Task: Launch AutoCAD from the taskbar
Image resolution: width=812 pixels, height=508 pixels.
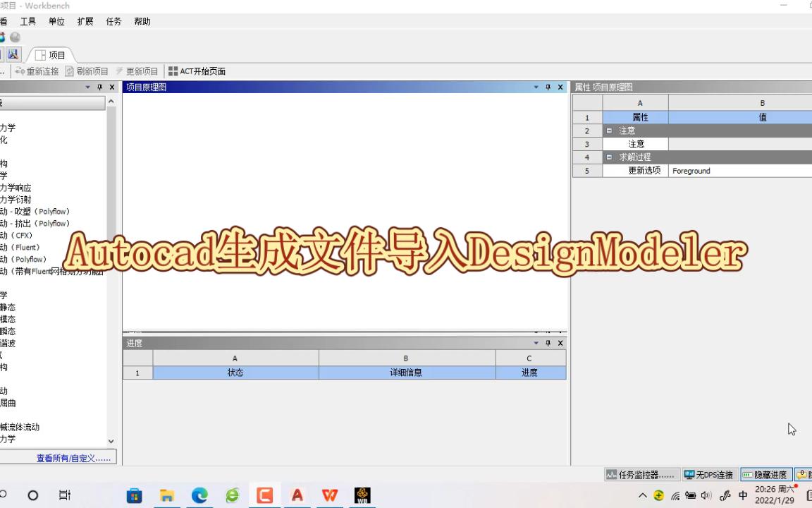Action: pos(297,495)
